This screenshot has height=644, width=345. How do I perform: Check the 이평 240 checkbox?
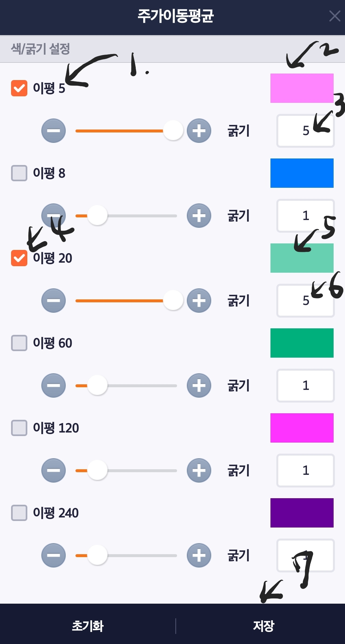pos(19,512)
